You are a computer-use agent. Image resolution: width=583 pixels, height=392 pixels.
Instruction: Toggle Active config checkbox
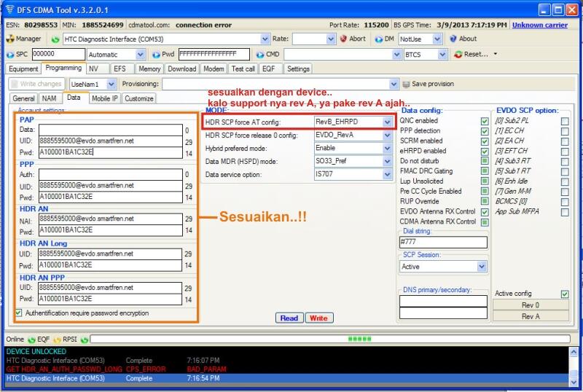pyautogui.click(x=564, y=294)
